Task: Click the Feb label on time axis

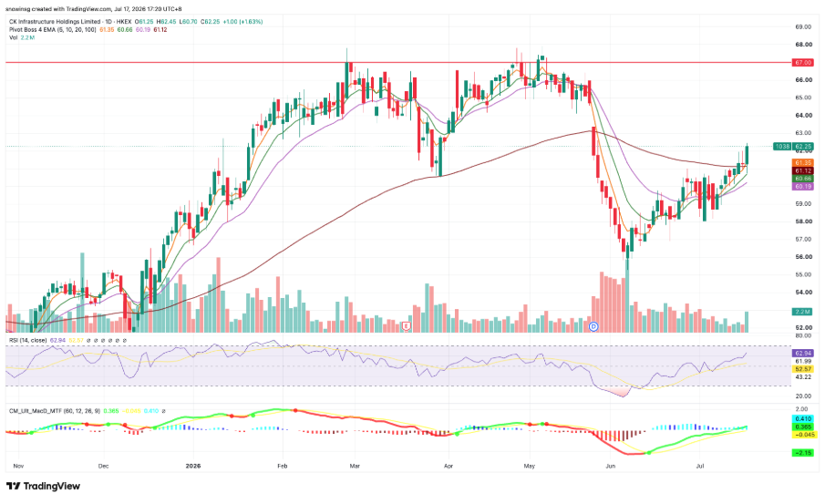Action: [283, 466]
